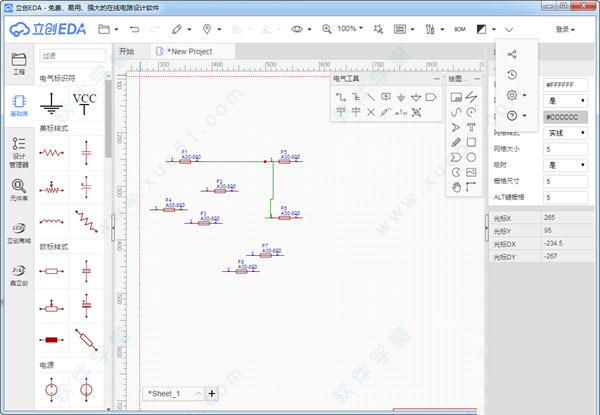Select the text tool in the drawing palette
The height and width of the screenshot is (415, 600).
tap(471, 127)
